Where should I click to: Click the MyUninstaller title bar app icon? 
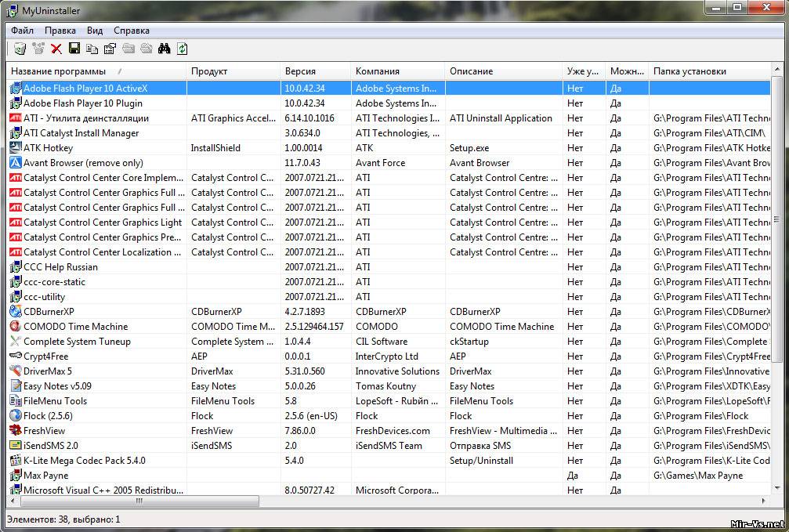coord(13,10)
